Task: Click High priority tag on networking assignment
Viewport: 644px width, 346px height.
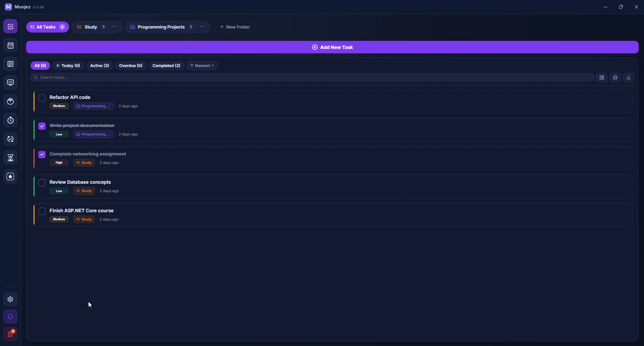Action: 59,163
